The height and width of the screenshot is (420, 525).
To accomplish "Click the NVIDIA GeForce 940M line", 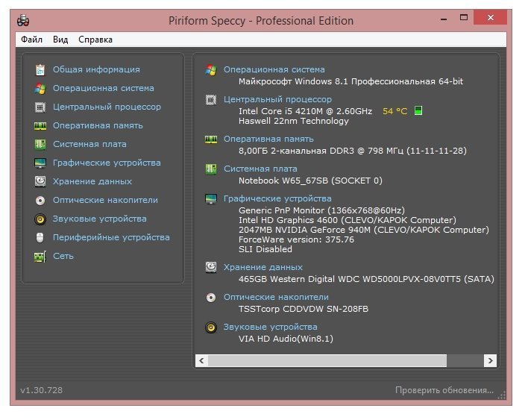I will tap(364, 230).
